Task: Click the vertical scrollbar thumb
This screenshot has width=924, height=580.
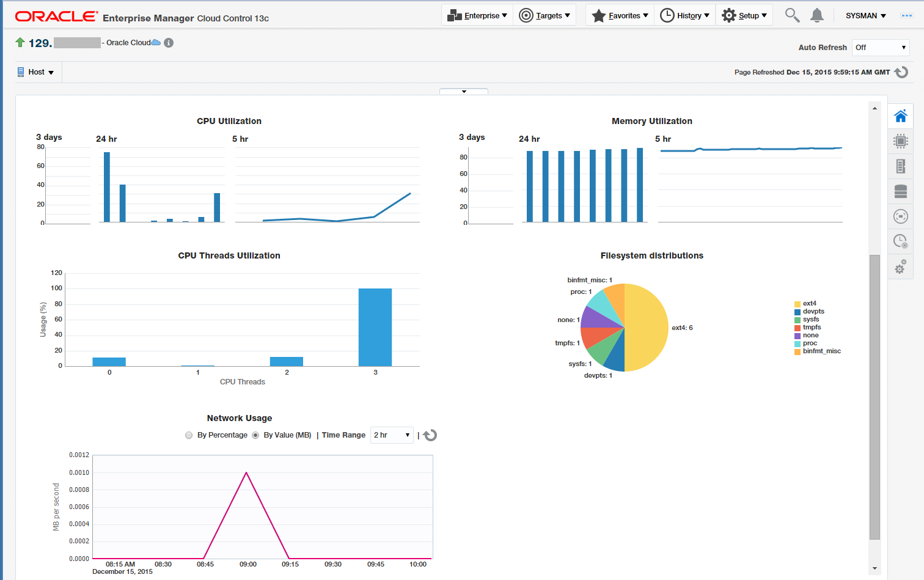Action: click(875, 397)
